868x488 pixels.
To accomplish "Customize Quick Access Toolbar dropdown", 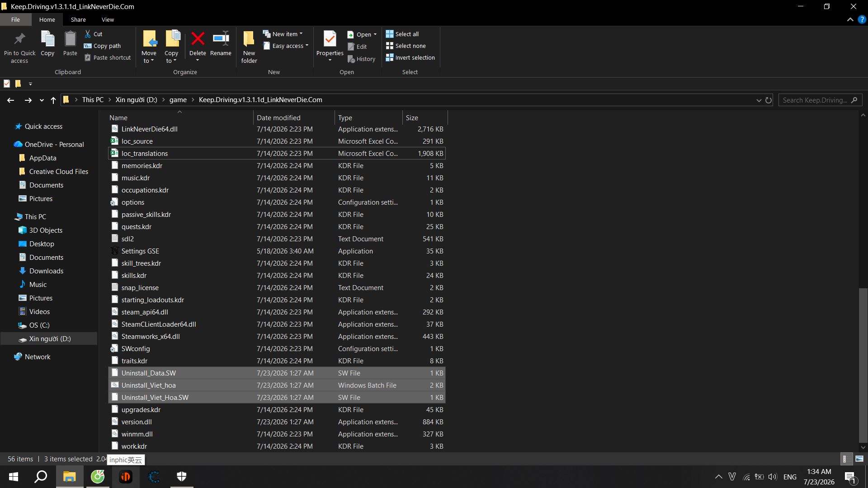I will [x=30, y=84].
